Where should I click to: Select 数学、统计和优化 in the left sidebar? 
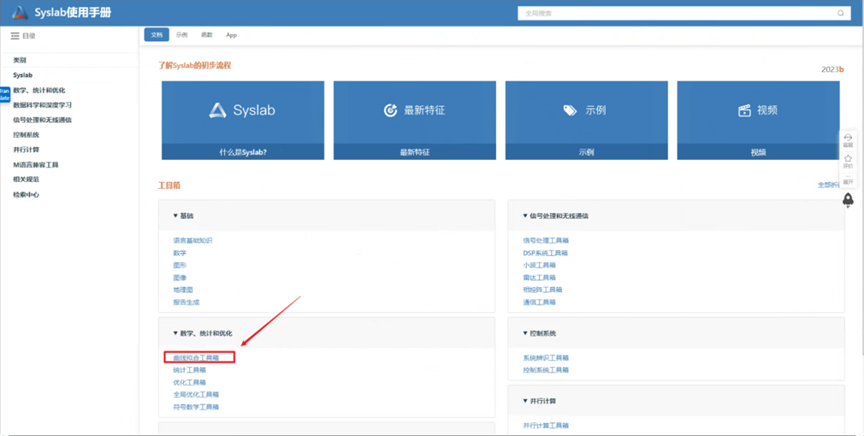39,90
